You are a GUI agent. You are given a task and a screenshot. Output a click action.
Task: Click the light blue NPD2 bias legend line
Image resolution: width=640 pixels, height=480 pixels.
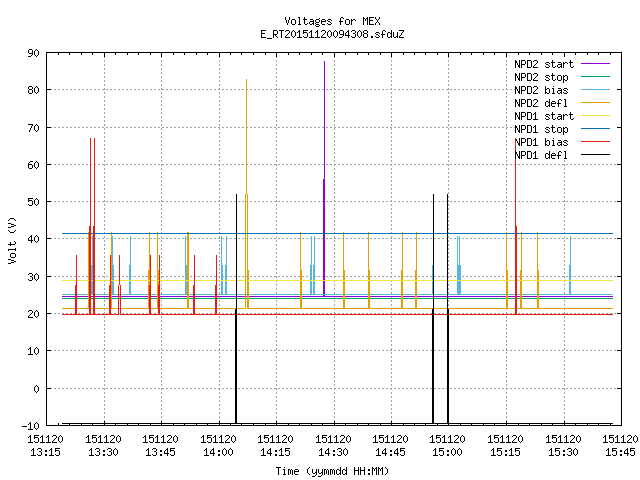coord(595,90)
